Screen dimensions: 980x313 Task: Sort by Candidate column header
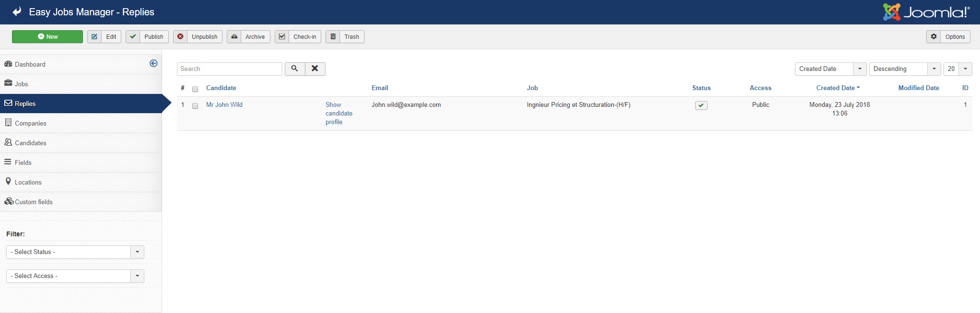tap(221, 88)
